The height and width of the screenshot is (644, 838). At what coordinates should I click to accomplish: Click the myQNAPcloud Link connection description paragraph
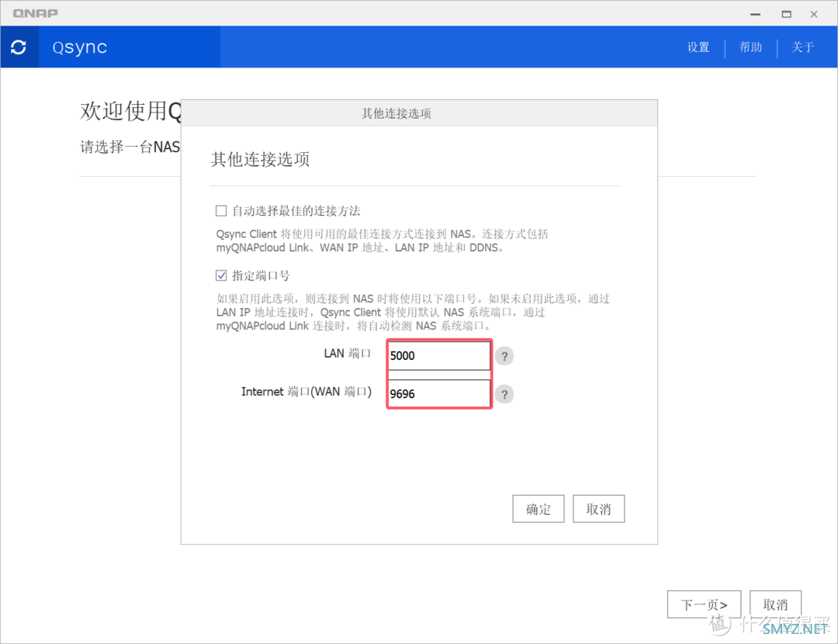pyautogui.click(x=382, y=241)
